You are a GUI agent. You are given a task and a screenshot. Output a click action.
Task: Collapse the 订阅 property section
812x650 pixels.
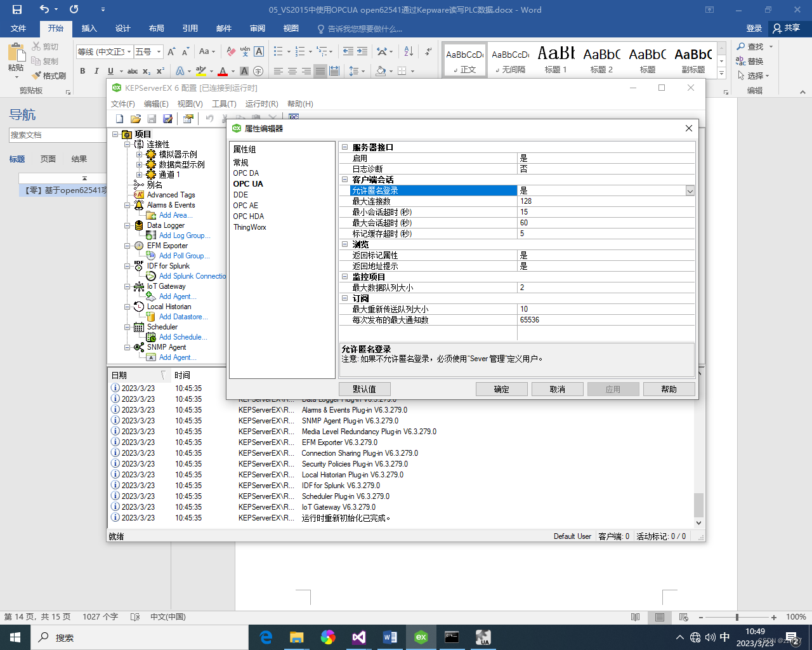coord(345,298)
